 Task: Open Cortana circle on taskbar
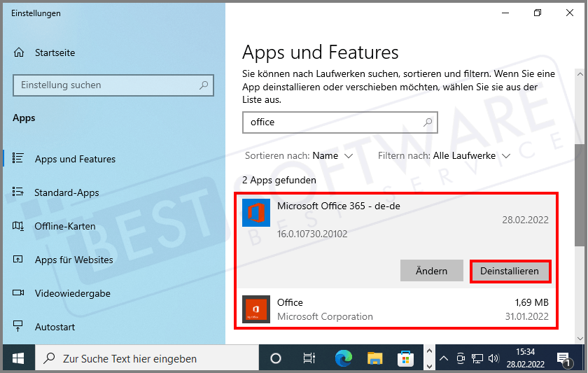pyautogui.click(x=276, y=359)
